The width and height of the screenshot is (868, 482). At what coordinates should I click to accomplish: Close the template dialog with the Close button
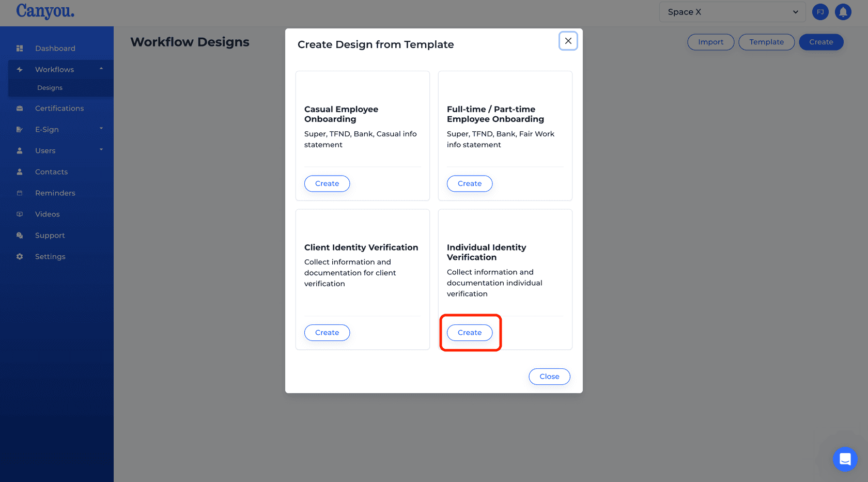549,376
